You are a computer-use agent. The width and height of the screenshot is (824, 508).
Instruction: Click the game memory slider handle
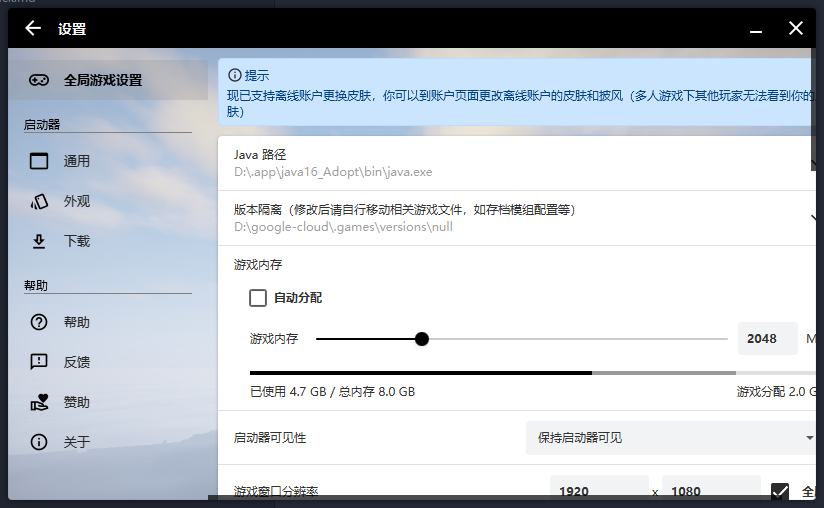[x=422, y=339]
